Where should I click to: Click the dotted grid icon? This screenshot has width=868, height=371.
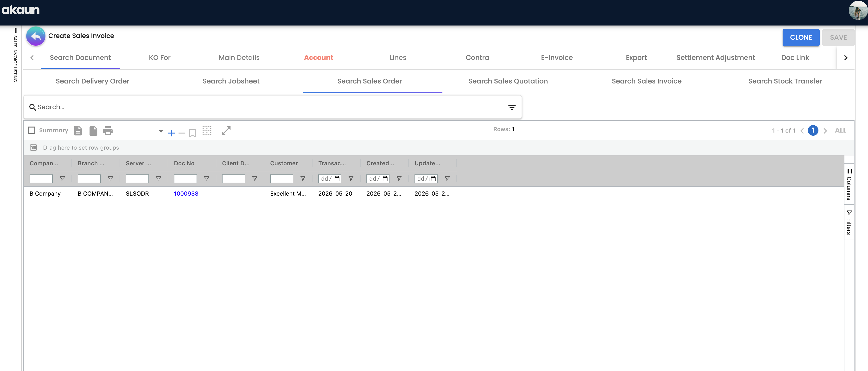[207, 131]
